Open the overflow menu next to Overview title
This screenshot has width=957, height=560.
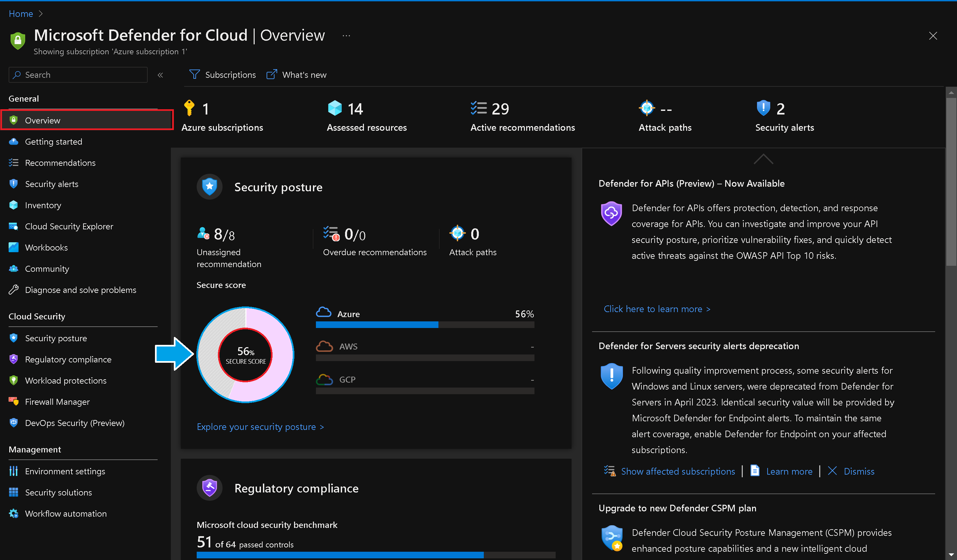346,35
